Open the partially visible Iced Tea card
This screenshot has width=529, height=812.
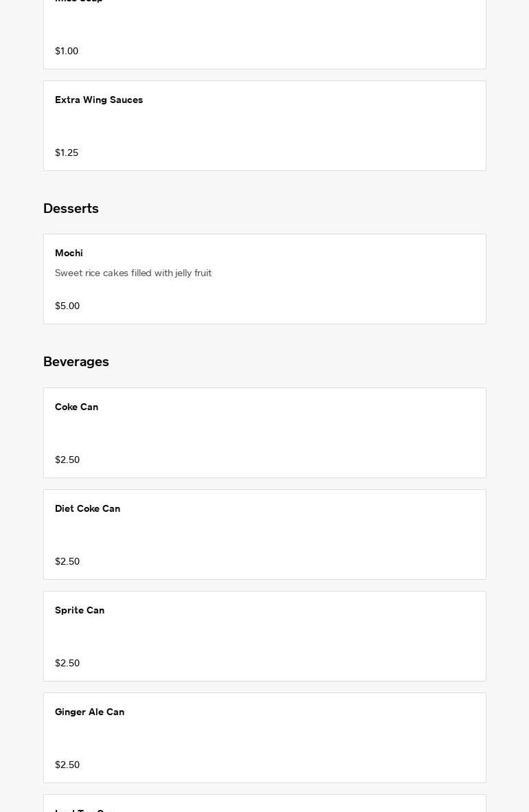coord(264,804)
